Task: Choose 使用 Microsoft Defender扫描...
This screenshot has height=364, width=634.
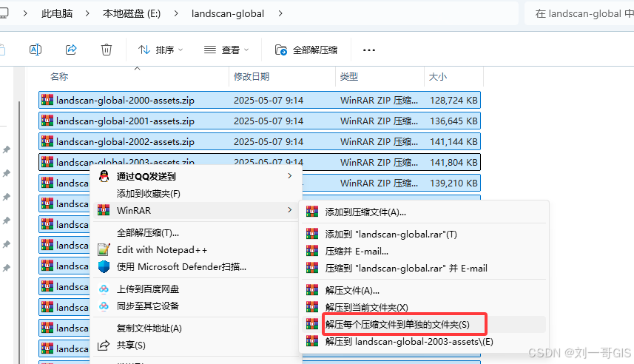Action: point(196,266)
